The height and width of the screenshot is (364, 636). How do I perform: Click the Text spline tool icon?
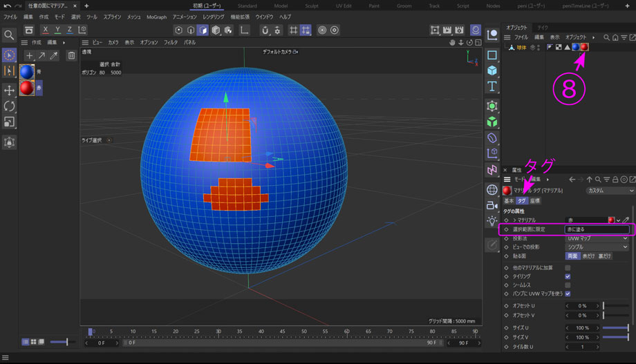click(492, 86)
